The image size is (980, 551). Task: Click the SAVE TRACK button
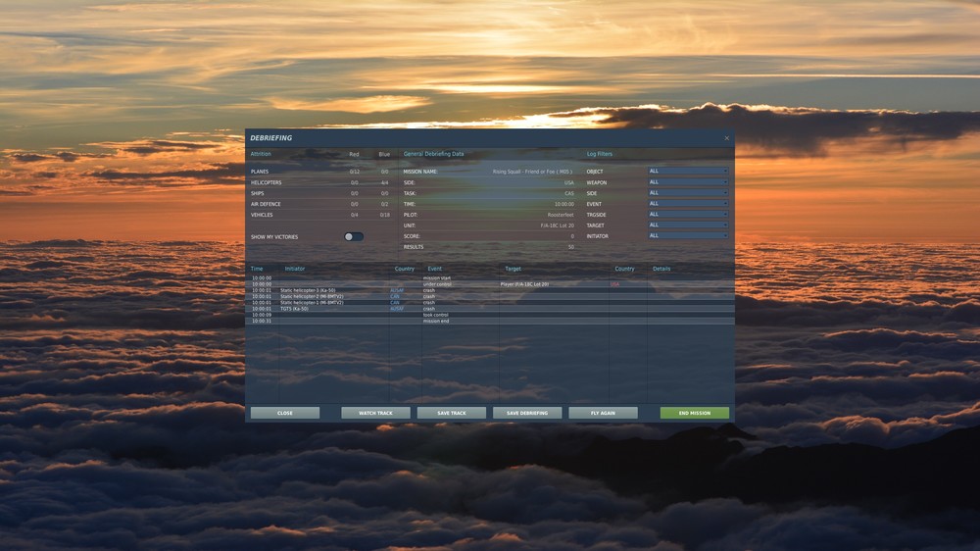pos(451,413)
